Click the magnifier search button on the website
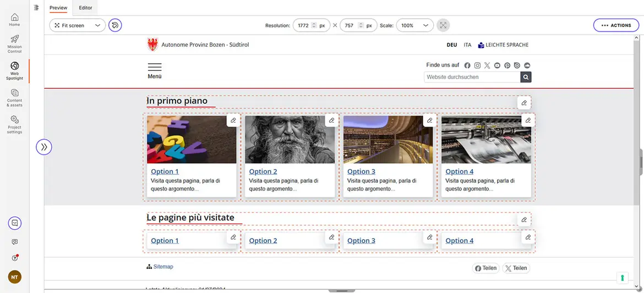This screenshot has width=644, height=293. coord(526,78)
